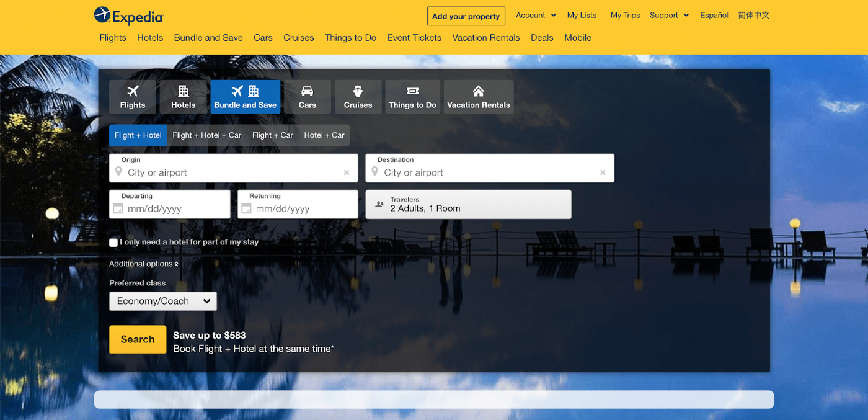
Task: Select the Flight + Hotel + Car bundle option
Action: (x=206, y=135)
